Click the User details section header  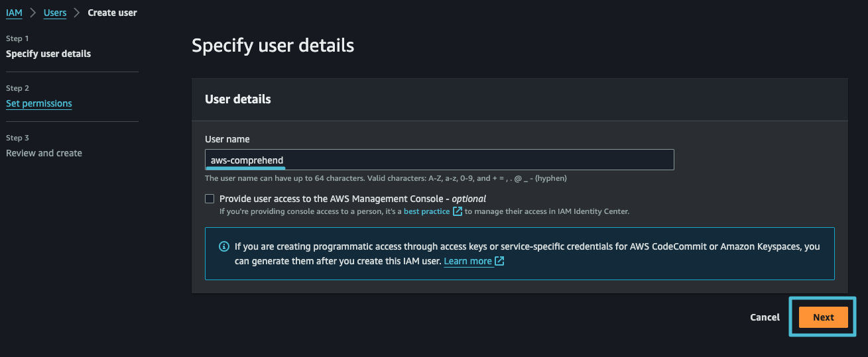238,99
